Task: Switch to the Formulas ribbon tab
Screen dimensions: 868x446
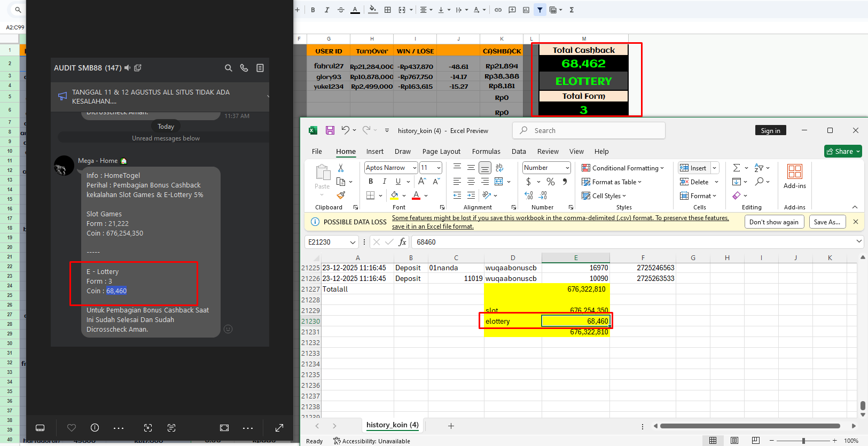Action: (x=486, y=152)
